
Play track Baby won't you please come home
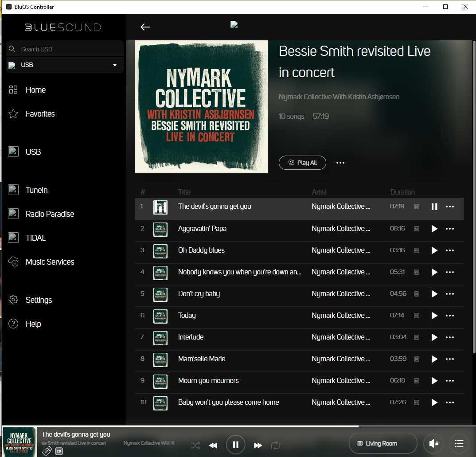[434, 402]
